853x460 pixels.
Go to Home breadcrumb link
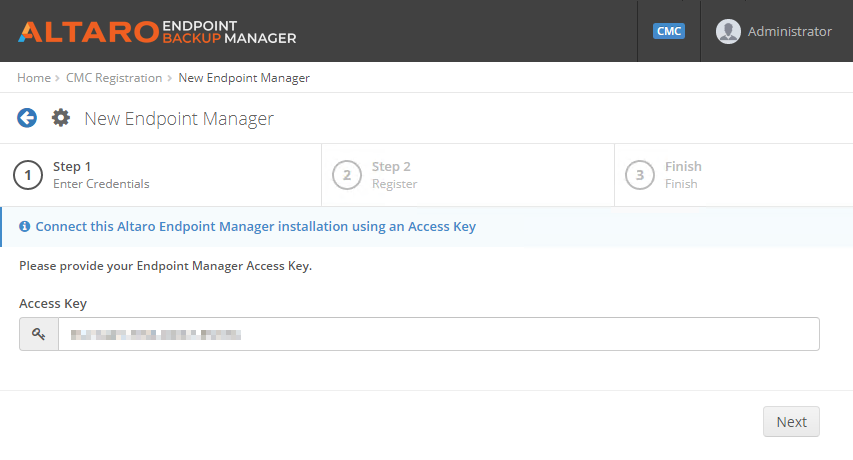[34, 78]
